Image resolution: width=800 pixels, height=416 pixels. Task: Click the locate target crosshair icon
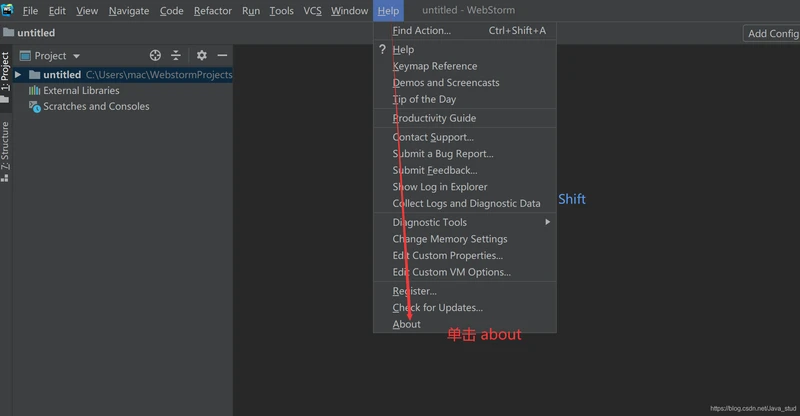pyautogui.click(x=155, y=56)
